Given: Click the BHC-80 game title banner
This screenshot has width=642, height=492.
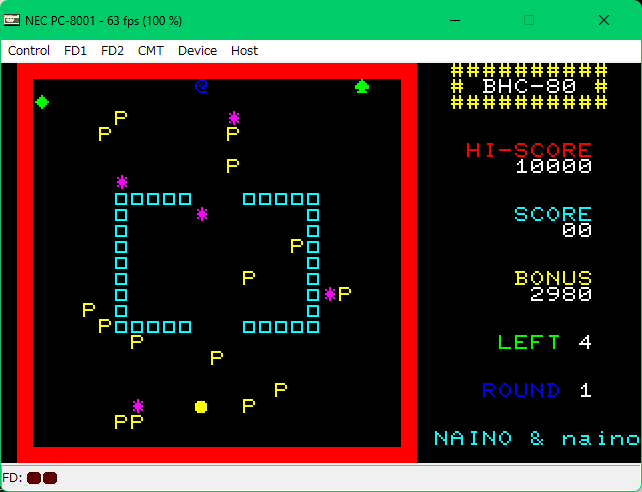Looking at the screenshot, I should point(529,86).
